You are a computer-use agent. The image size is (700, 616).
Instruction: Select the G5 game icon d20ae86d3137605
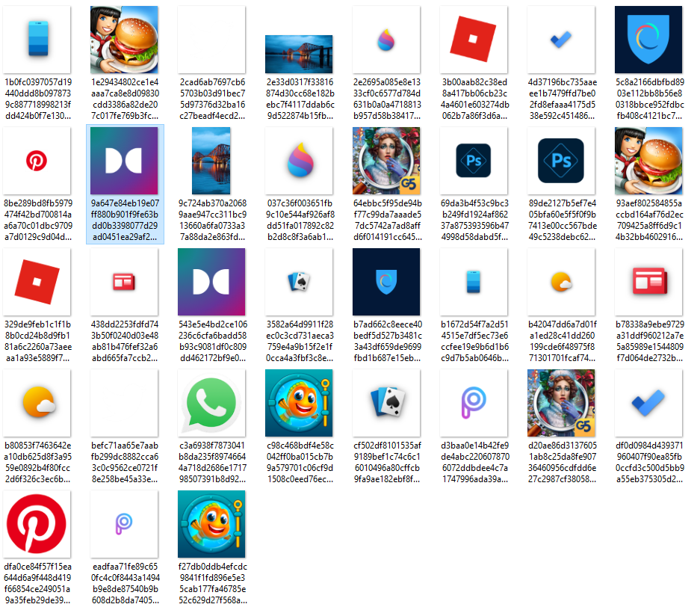(x=561, y=403)
